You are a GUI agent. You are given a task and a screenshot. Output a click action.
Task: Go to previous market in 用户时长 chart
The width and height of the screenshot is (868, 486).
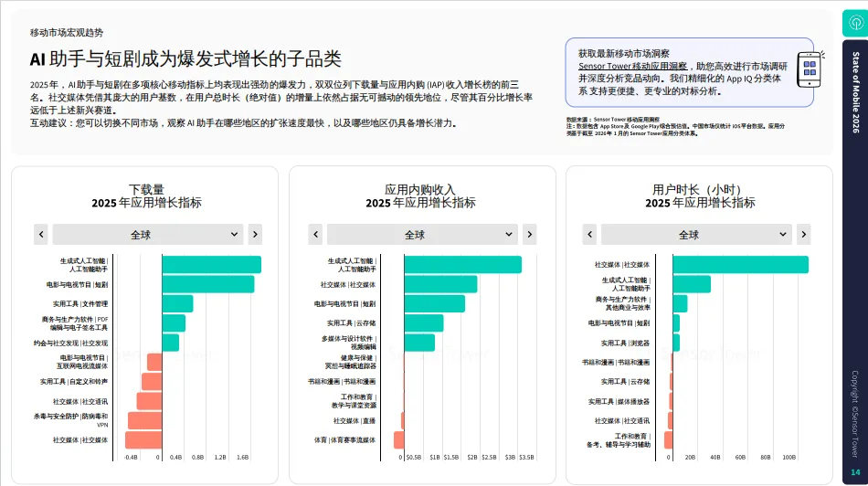click(x=589, y=234)
